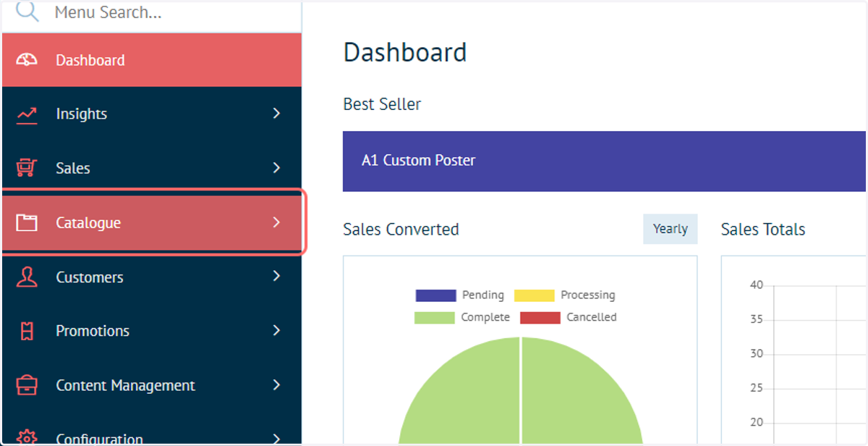Click the Complete legend label

point(485,317)
